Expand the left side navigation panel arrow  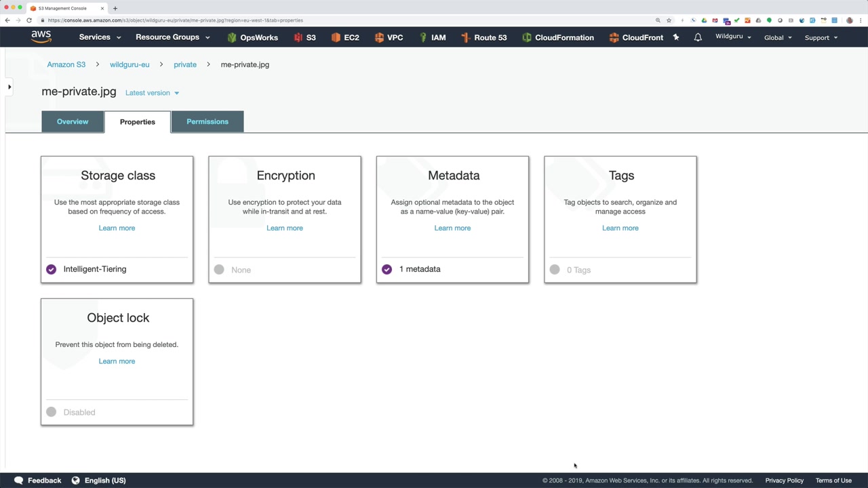(x=9, y=87)
